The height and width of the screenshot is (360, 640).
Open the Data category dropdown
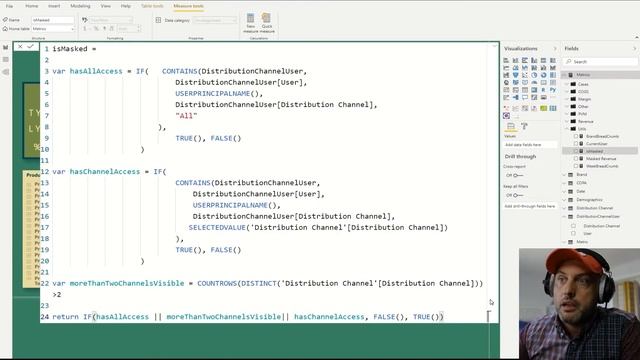click(x=215, y=20)
